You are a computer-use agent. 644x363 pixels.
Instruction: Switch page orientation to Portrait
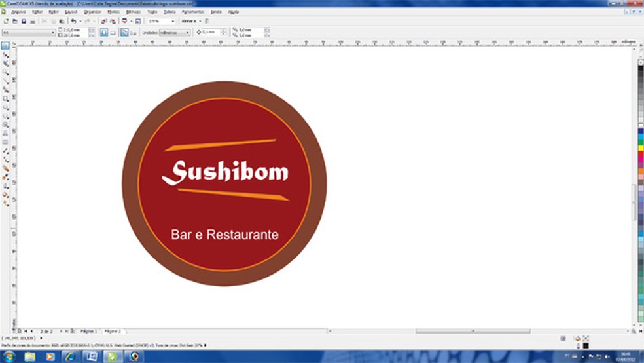[x=103, y=32]
